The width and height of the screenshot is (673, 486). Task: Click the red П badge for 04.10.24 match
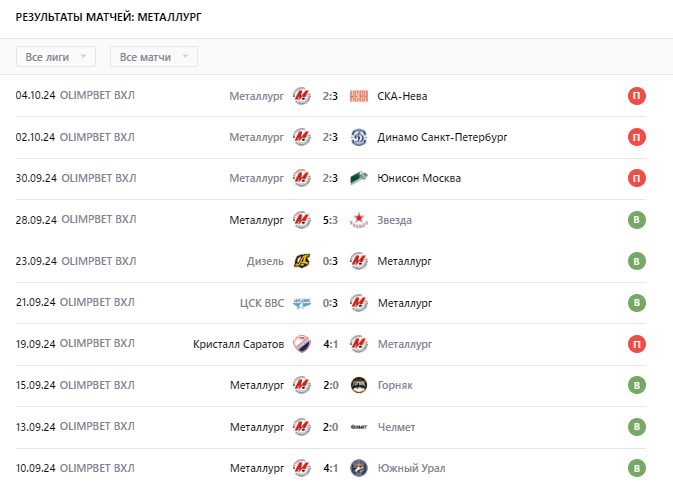point(637,96)
